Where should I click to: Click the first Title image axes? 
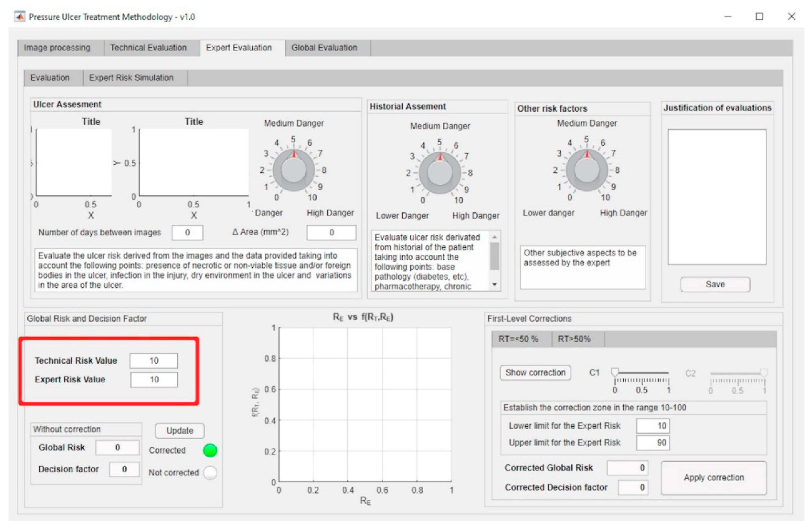click(x=74, y=162)
